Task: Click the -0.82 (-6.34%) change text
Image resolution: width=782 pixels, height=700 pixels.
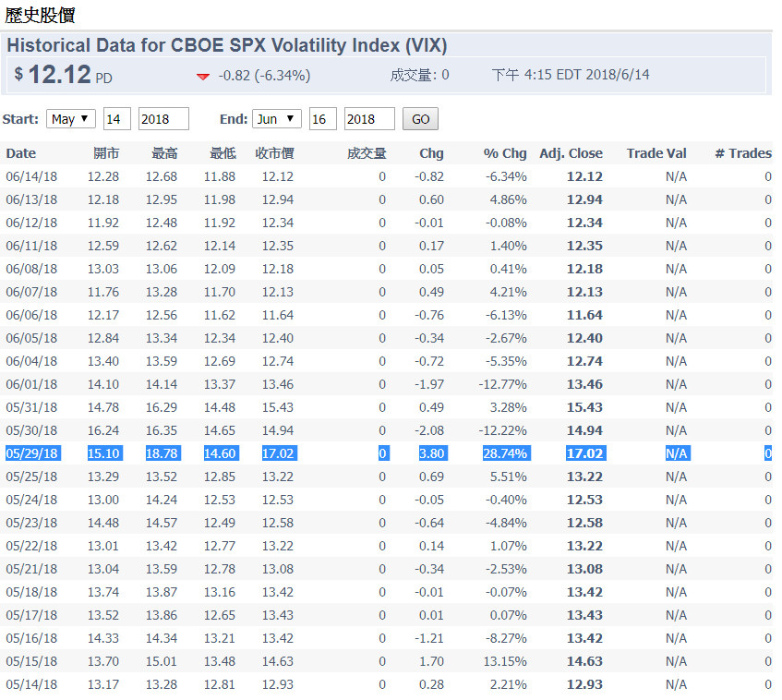Action: (x=264, y=76)
